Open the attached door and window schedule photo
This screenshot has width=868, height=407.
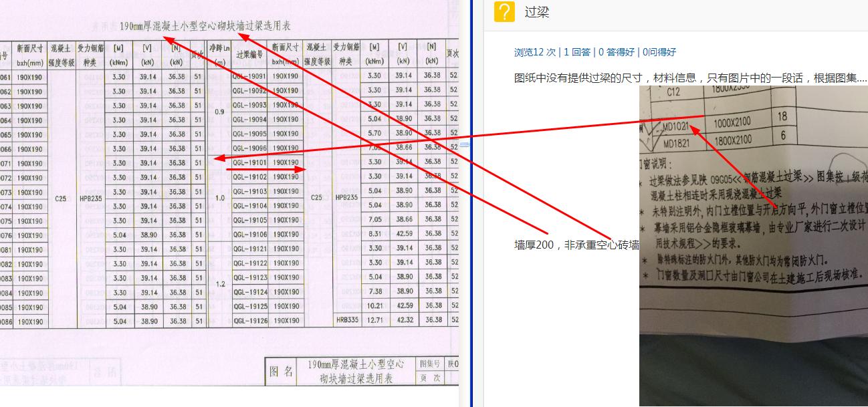754,246
